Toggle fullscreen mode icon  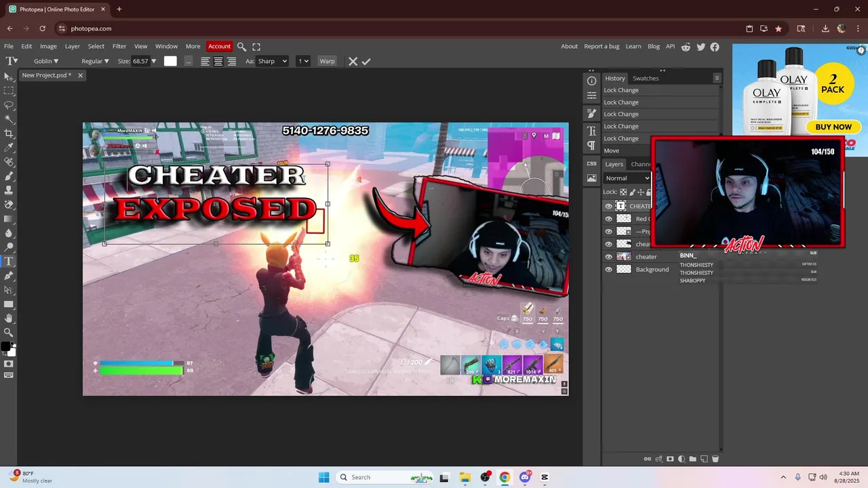pos(256,47)
